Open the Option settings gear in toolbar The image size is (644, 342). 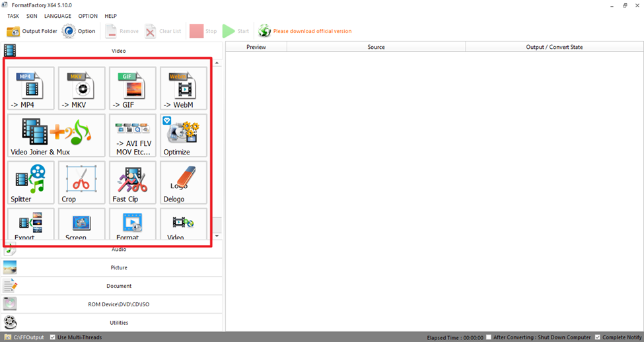click(x=79, y=31)
